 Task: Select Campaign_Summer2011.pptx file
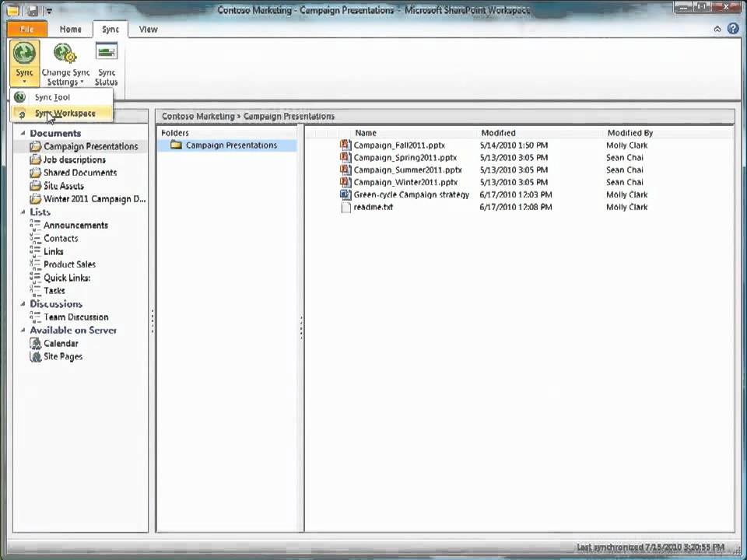[x=407, y=170]
